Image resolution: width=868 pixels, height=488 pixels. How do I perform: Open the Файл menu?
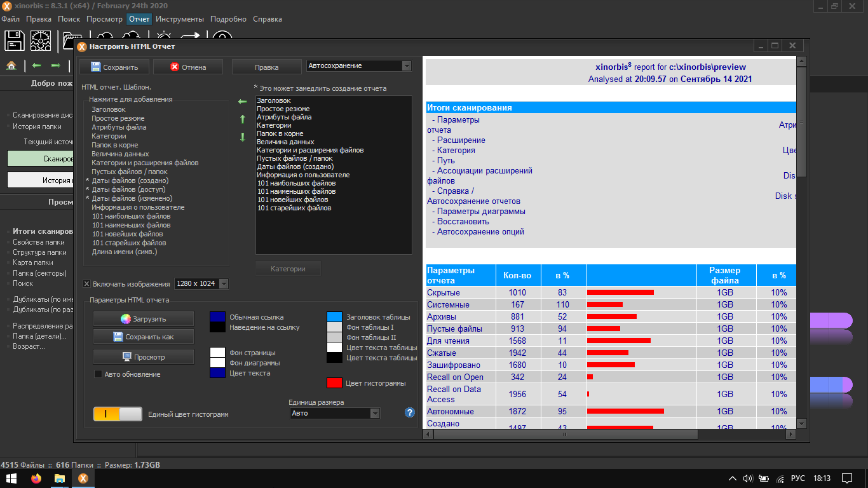pos(11,19)
